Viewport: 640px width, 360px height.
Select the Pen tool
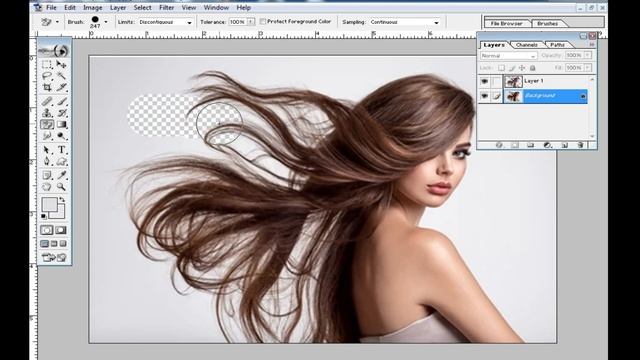47,161
